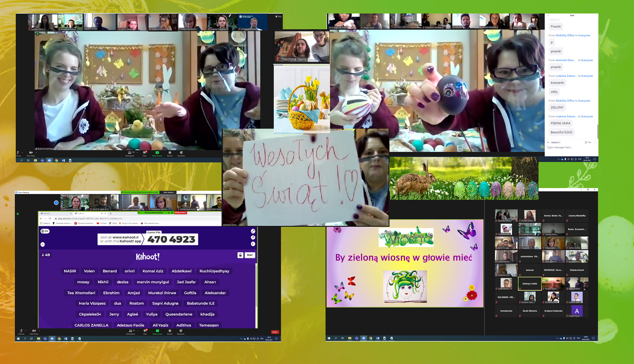634x364 pixels.
Task: Unmute microphone in the Kahoot Zoom window
Action: (21, 332)
